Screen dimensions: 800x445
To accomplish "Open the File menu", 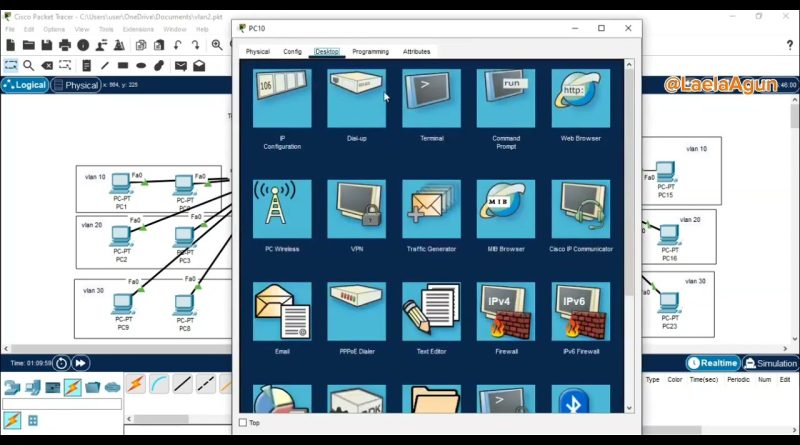I will click(x=10, y=29).
